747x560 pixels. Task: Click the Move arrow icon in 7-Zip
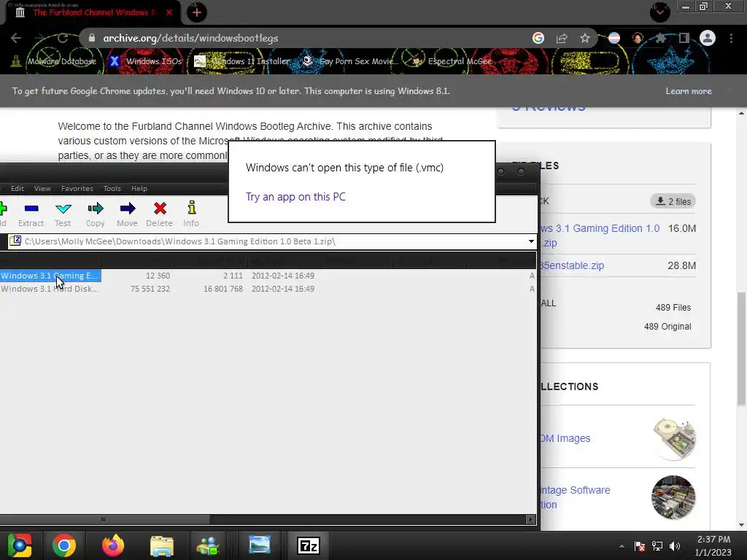(128, 209)
